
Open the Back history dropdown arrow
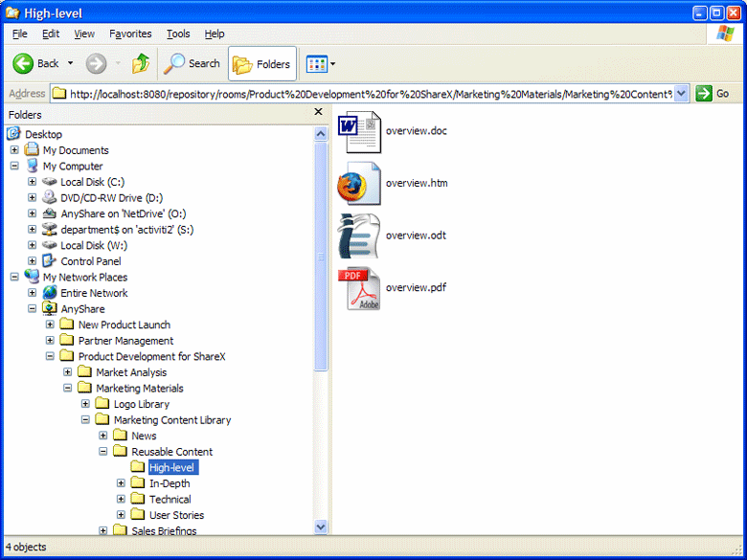click(x=71, y=63)
